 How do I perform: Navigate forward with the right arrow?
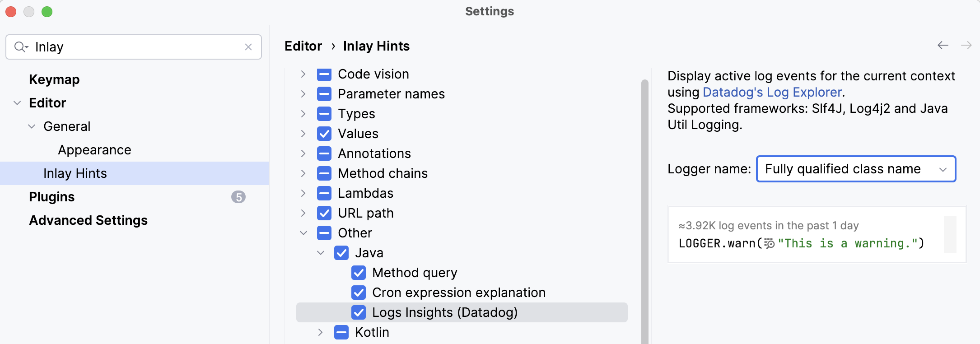coord(966,45)
